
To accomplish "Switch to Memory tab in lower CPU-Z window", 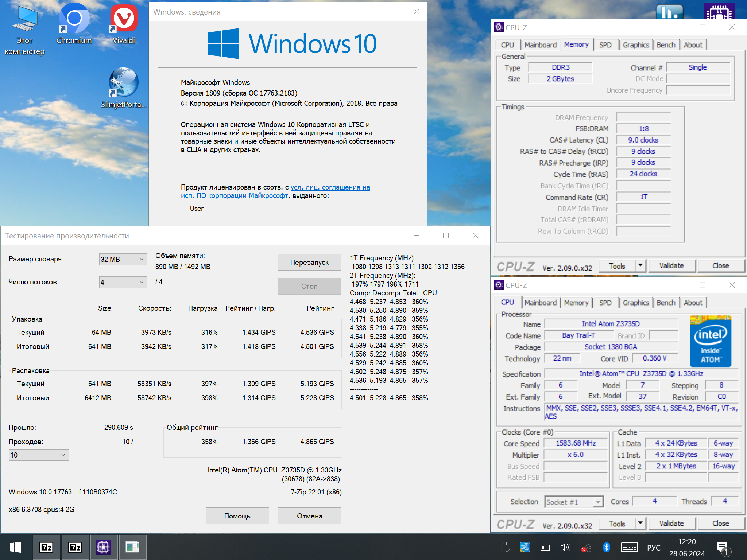I will [576, 303].
